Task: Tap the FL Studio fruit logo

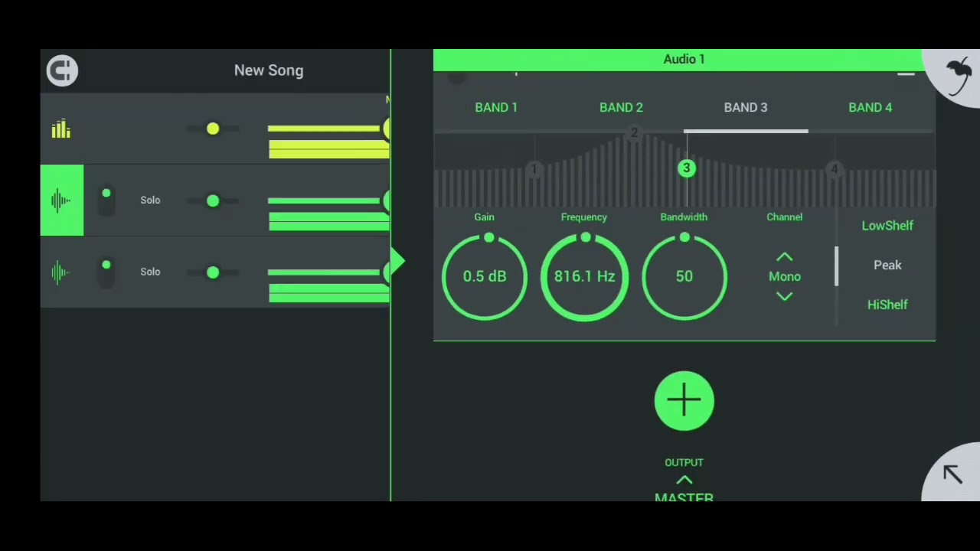Action: pyautogui.click(x=957, y=77)
